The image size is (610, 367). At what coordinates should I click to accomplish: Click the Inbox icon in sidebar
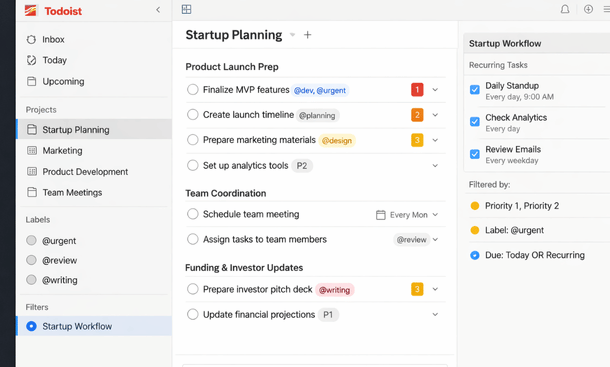pyautogui.click(x=31, y=39)
